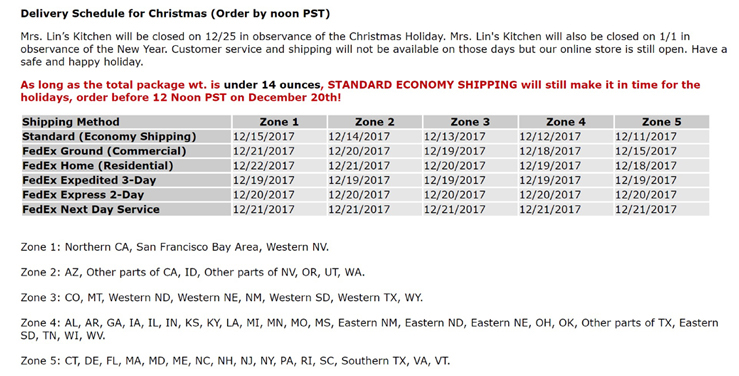The image size is (739, 376).
Task: Click the Delivery Schedule for Christmas heading
Action: pyautogui.click(x=175, y=14)
